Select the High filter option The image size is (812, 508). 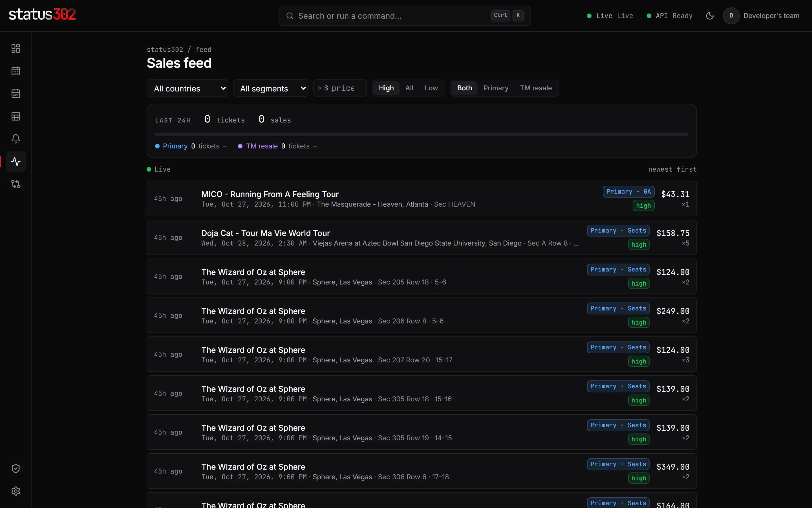point(386,88)
